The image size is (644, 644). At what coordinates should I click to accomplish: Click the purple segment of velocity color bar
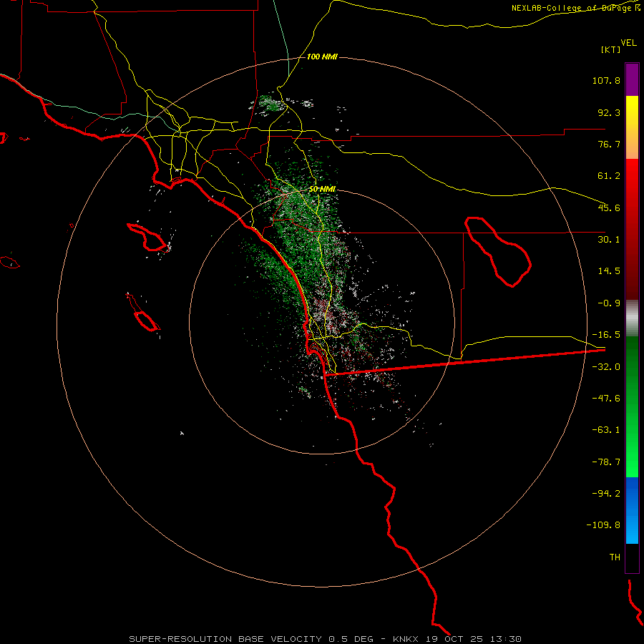click(x=632, y=79)
